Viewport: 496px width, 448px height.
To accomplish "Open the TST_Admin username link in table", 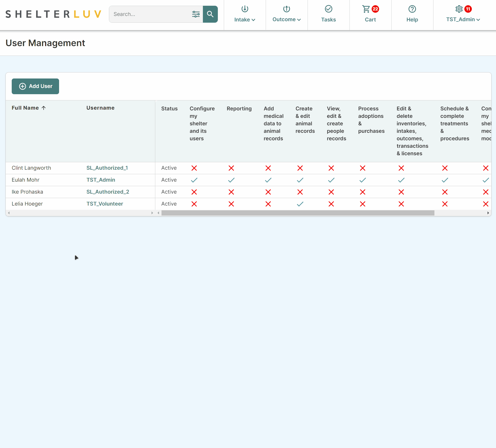I will [101, 180].
